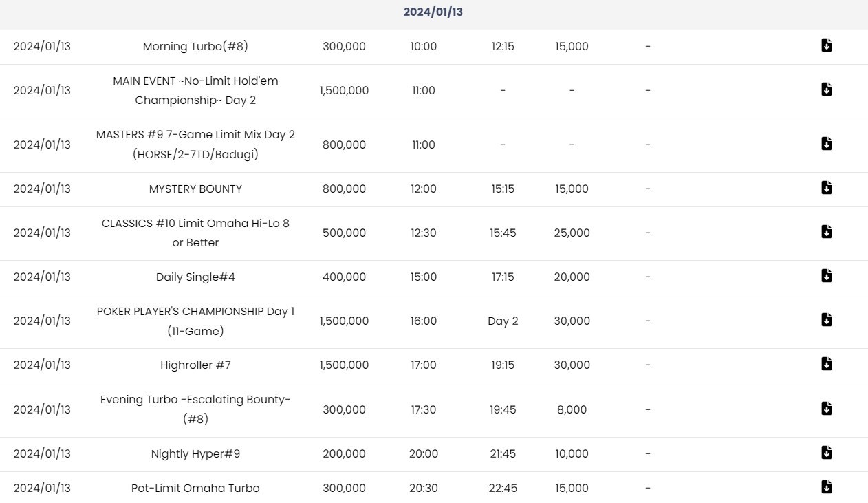The width and height of the screenshot is (868, 503).
Task: Download the MASTERS #9 7-Game file
Action: pyautogui.click(x=827, y=143)
